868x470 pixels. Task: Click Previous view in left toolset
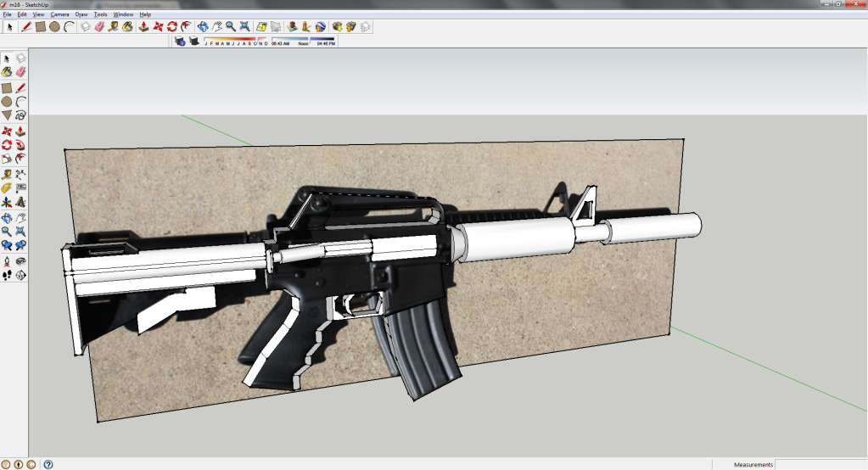(7, 246)
